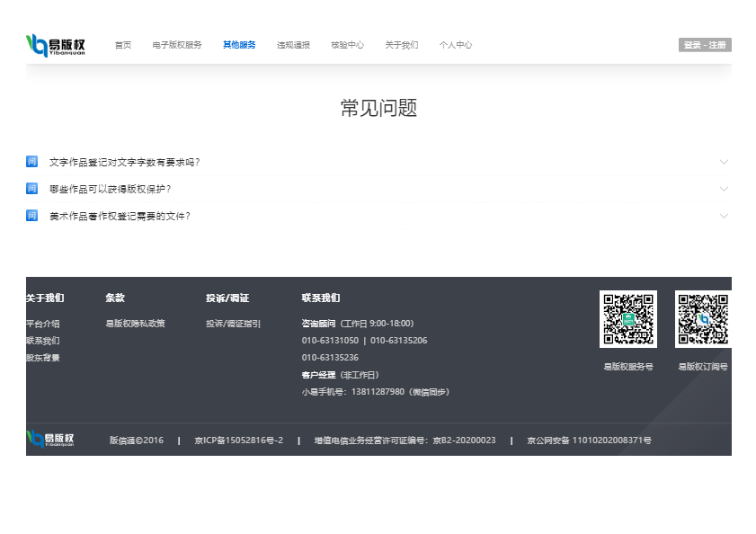
Task: Open 平台介绍 footer link
Action: pos(43,324)
